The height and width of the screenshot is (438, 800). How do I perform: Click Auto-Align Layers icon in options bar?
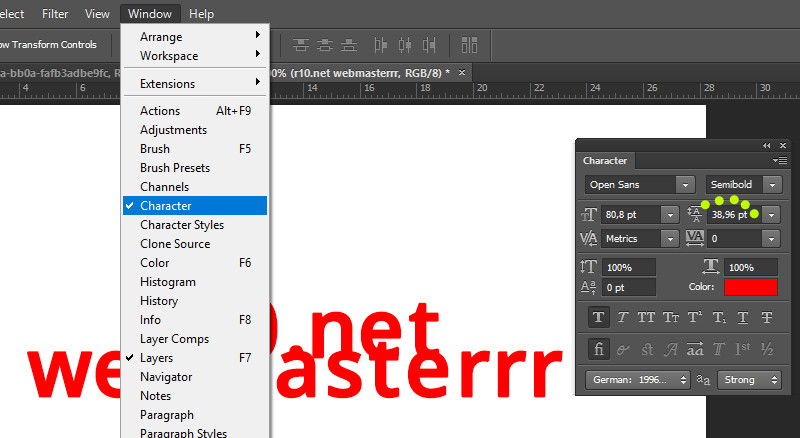(469, 45)
